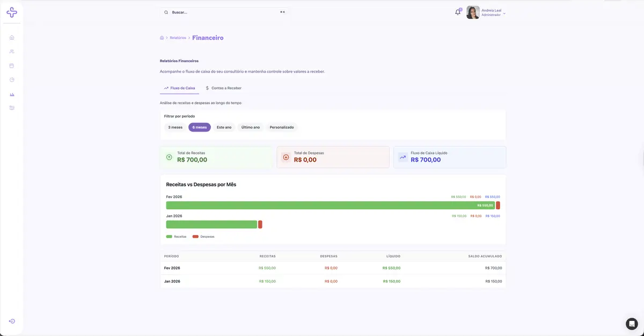Open notifications via the bell icon
This screenshot has width=644, height=336.
(x=457, y=12)
